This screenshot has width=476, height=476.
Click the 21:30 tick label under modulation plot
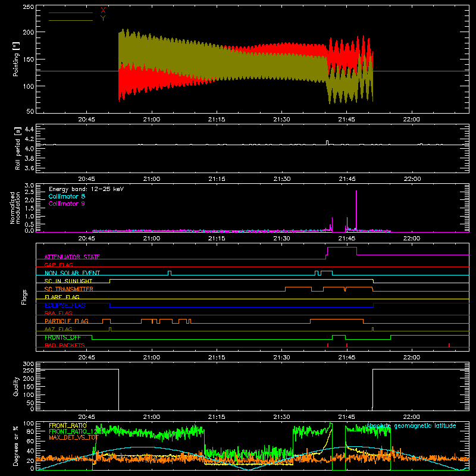pos(281,239)
